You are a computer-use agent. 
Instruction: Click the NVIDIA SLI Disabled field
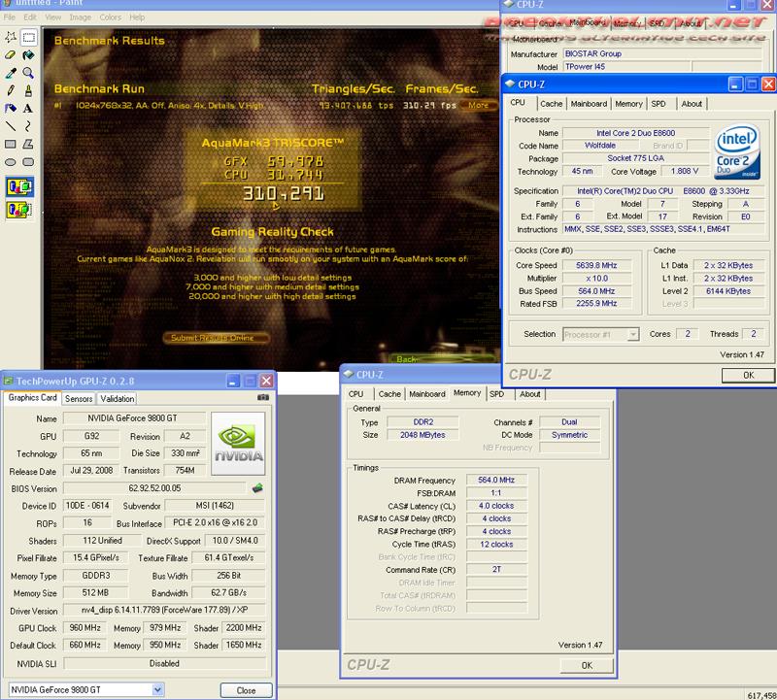tap(164, 663)
